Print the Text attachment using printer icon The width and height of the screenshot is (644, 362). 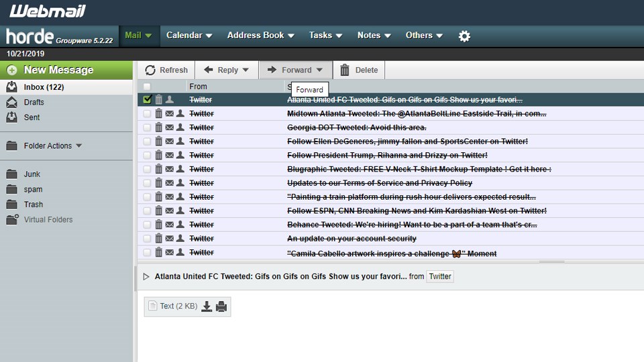(221, 306)
